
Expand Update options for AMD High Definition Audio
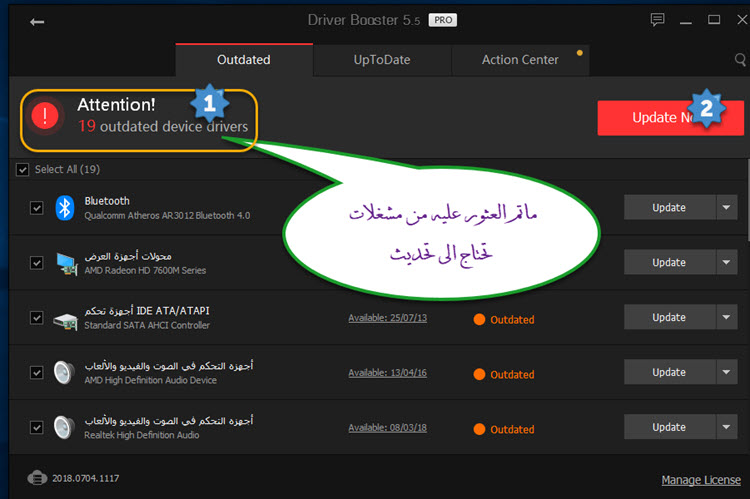pos(727,372)
